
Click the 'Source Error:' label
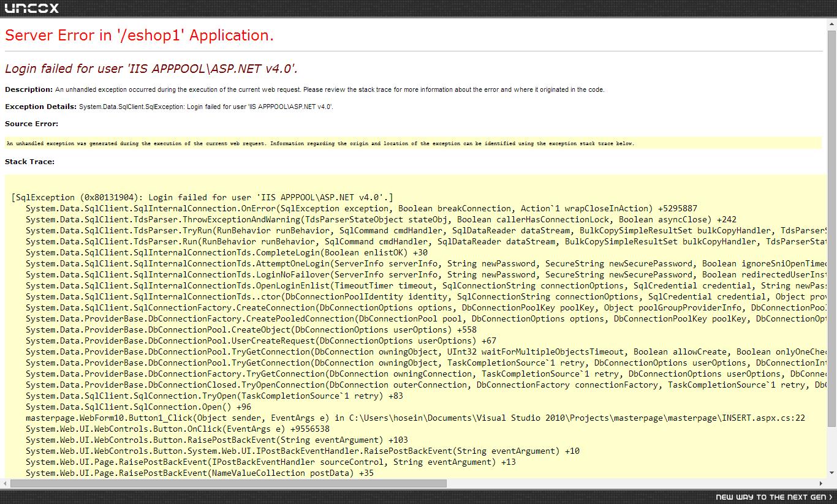[31, 124]
